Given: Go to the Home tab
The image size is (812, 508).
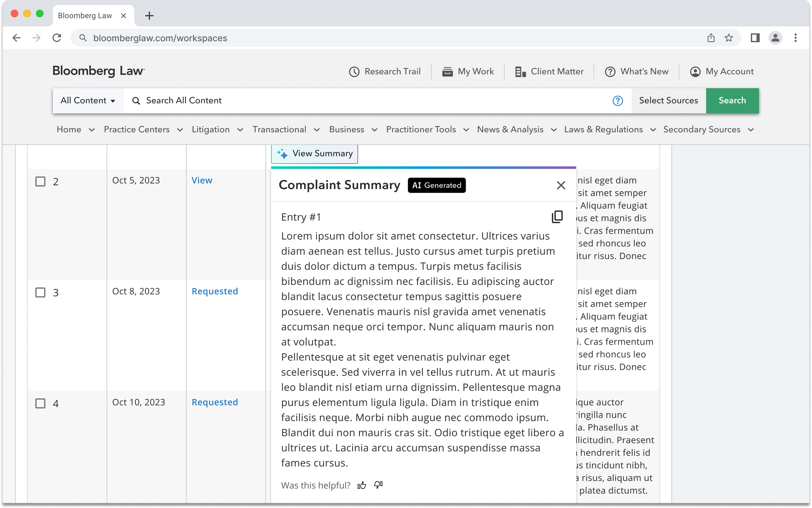Looking at the screenshot, I should pos(69,129).
